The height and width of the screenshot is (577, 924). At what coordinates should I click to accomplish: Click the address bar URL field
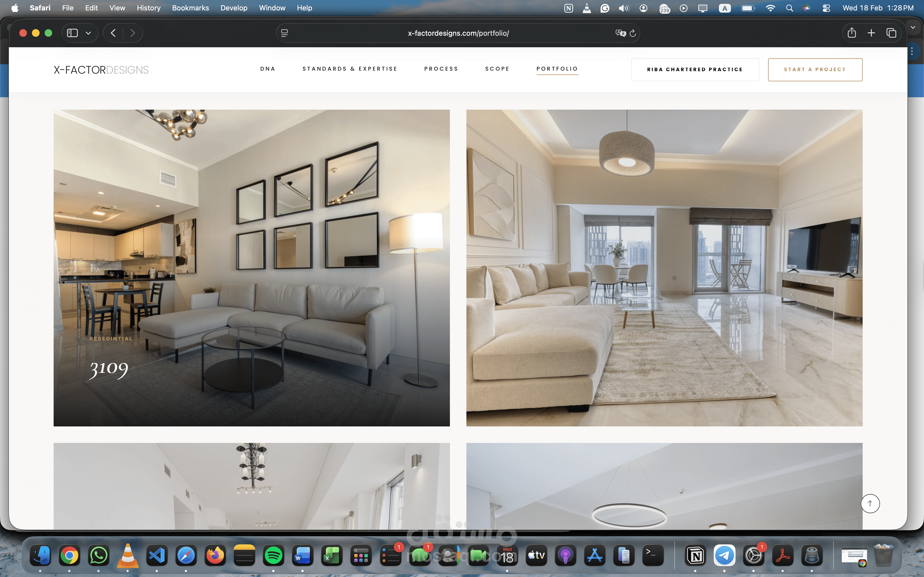[x=458, y=33]
